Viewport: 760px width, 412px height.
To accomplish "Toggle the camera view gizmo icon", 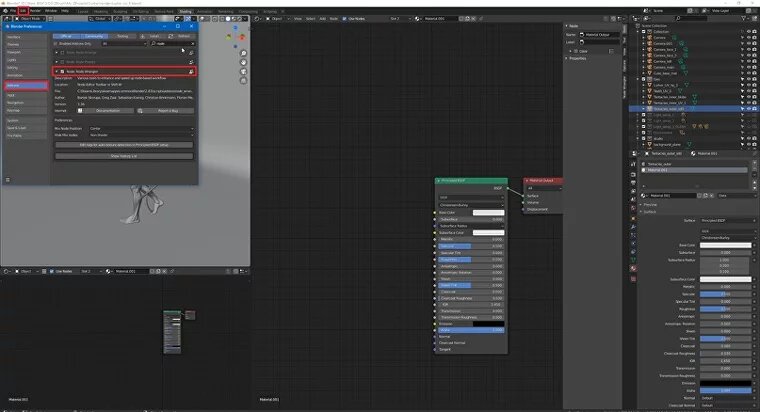I will tap(243, 71).
